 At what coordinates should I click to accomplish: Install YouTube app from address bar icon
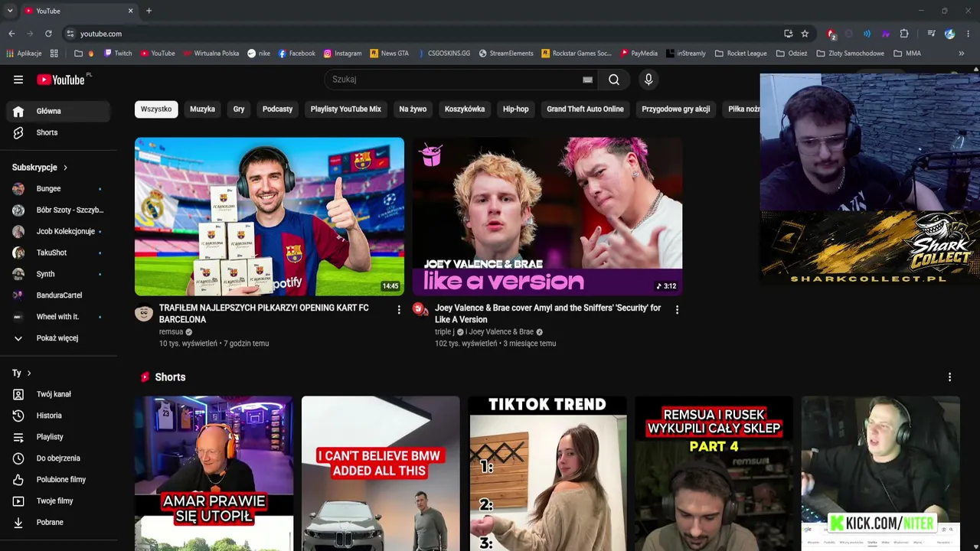789,34
